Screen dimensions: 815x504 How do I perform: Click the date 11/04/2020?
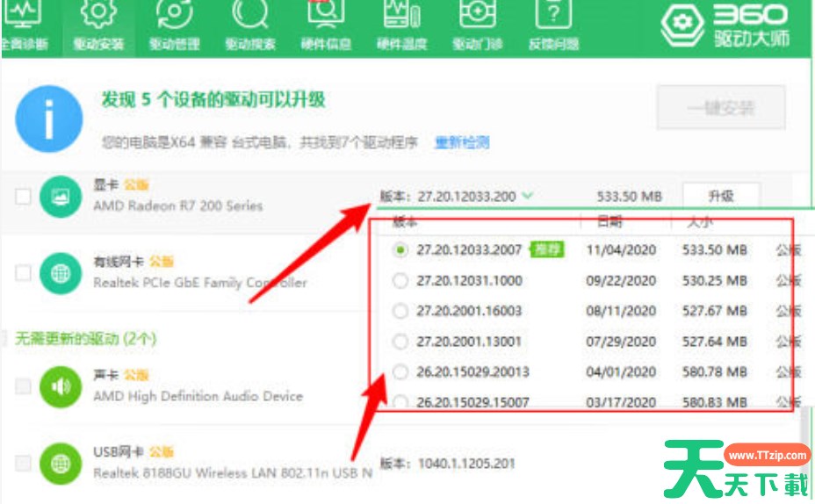pyautogui.click(x=621, y=250)
